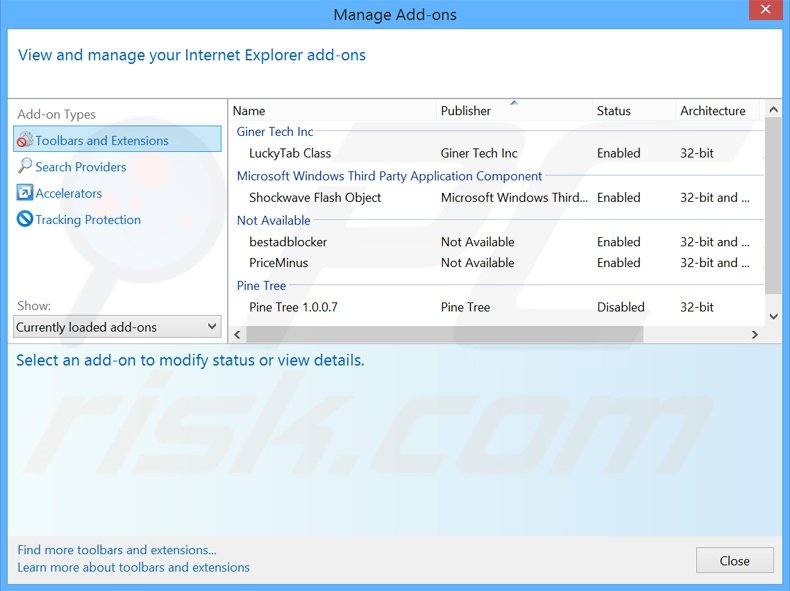This screenshot has height=591, width=790.
Task: Click the vertical scrollbar up arrow
Action: pyautogui.click(x=773, y=109)
